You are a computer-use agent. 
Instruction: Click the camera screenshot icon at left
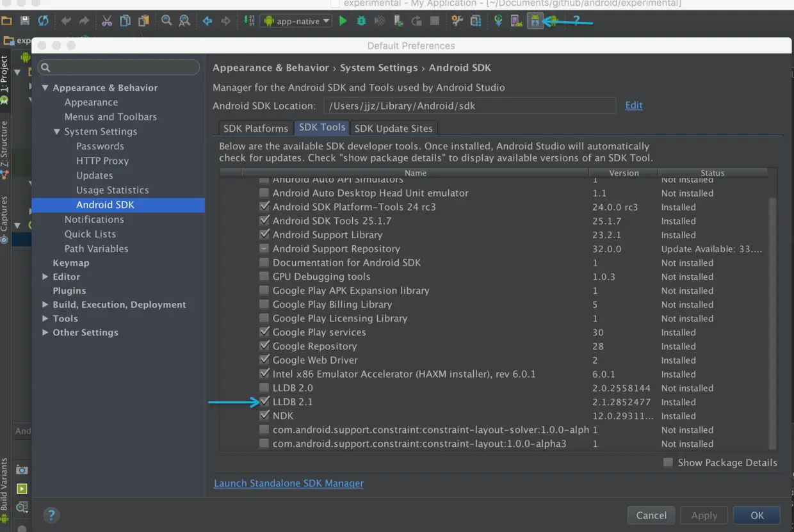(x=22, y=470)
